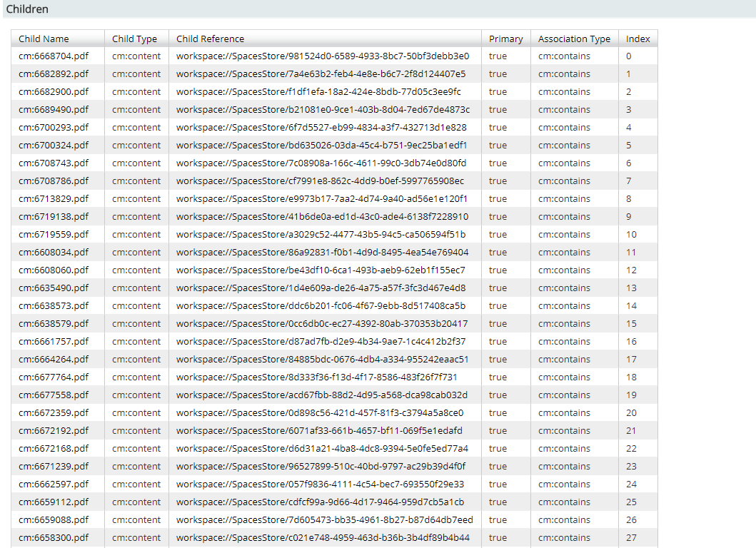Viewport: 756px width, 548px height.
Task: Click child name cm:6682892.pdf
Action: click(x=54, y=73)
